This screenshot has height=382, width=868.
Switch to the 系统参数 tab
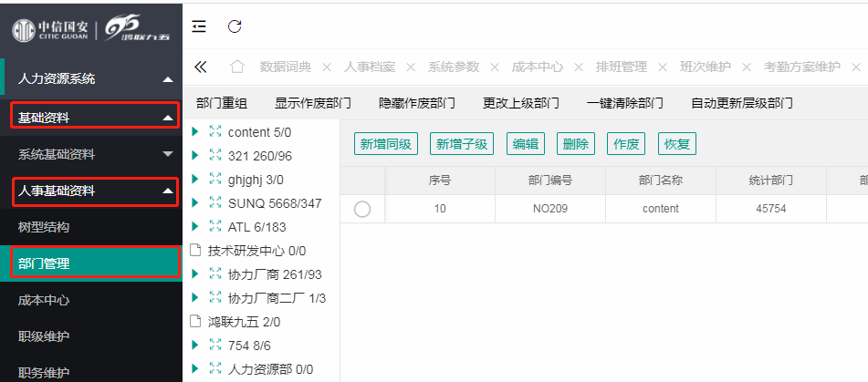[x=454, y=67]
